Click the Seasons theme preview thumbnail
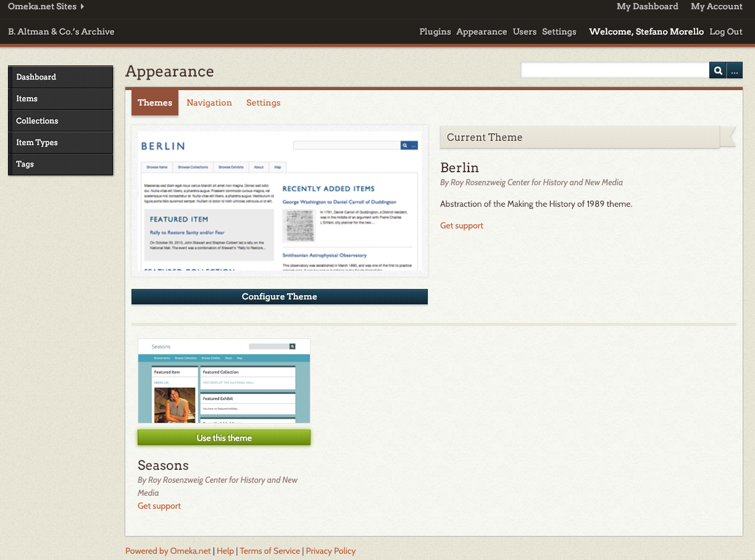The height and width of the screenshot is (560, 755). tap(224, 380)
